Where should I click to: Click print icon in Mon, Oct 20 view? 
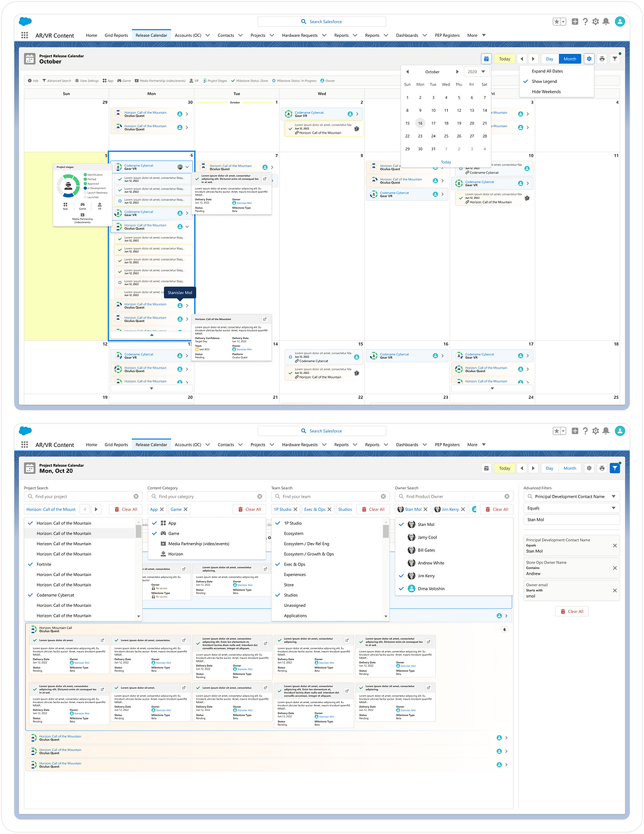[602, 468]
